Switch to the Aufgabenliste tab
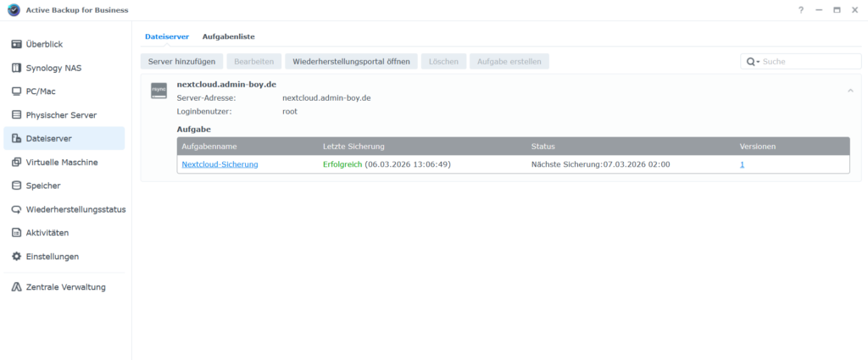Viewport: 868px width, 360px height. (x=228, y=36)
